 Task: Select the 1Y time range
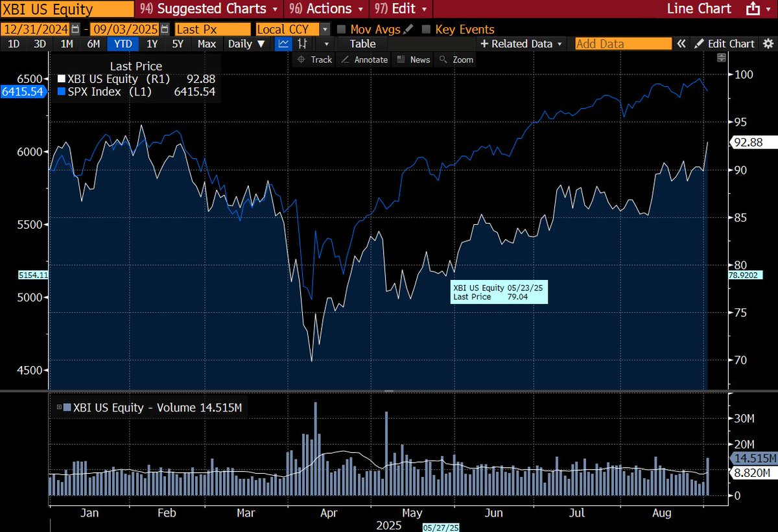[152, 44]
